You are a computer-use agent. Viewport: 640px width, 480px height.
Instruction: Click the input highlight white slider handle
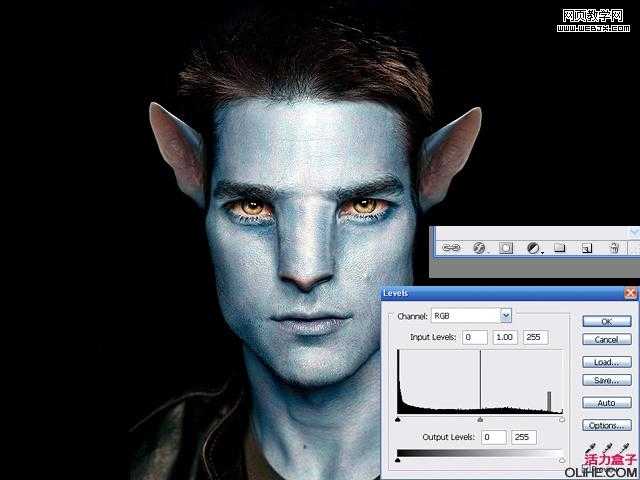pyautogui.click(x=562, y=420)
